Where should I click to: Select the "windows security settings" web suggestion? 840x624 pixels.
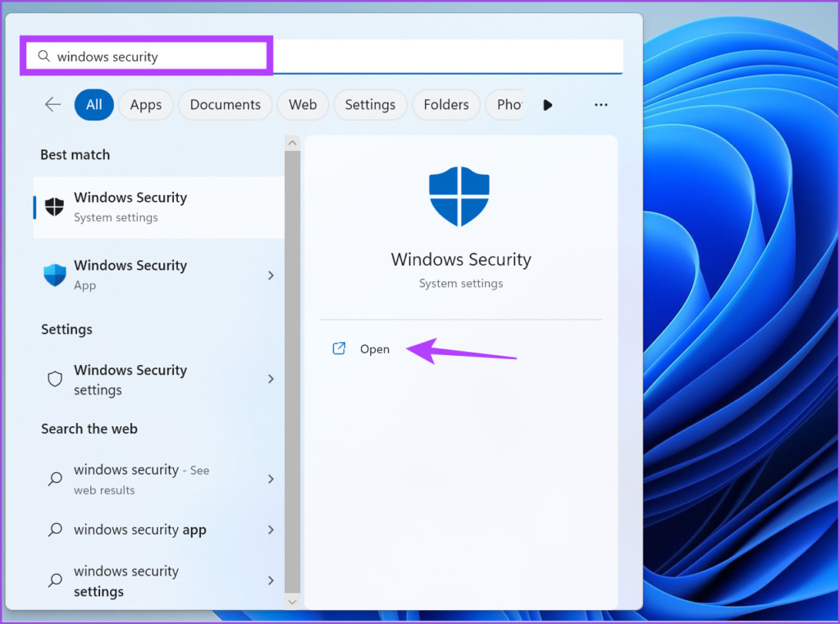point(158,581)
